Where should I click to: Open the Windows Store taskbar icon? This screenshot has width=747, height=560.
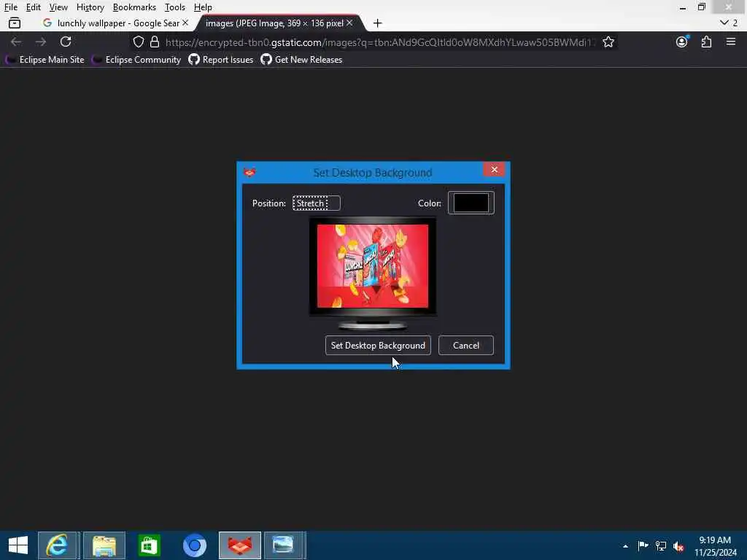(149, 545)
